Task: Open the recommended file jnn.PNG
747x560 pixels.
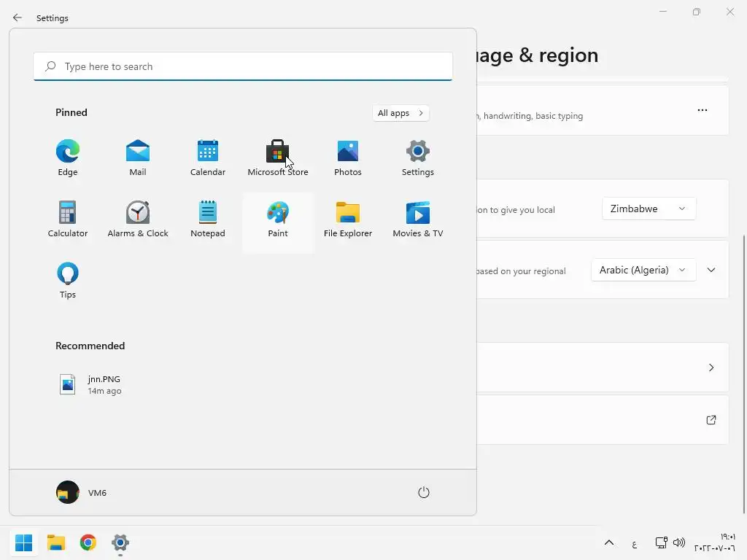Action: (x=90, y=384)
